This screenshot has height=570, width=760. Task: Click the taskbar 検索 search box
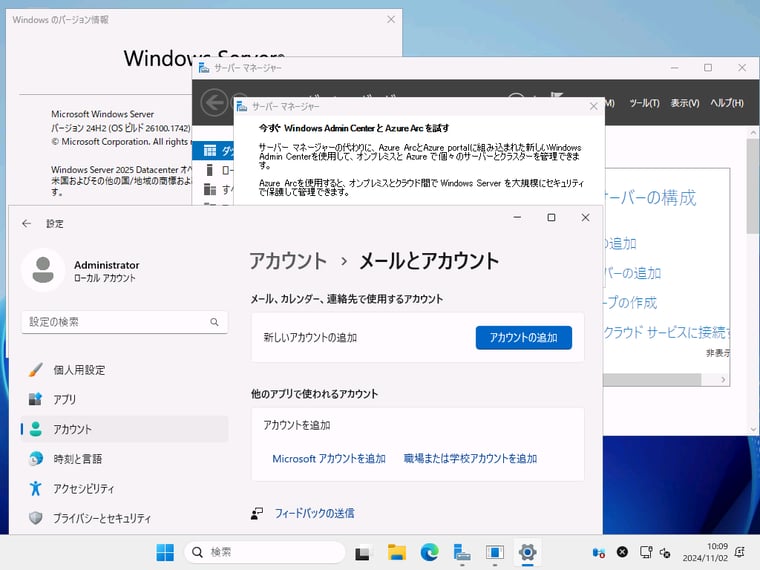265,552
